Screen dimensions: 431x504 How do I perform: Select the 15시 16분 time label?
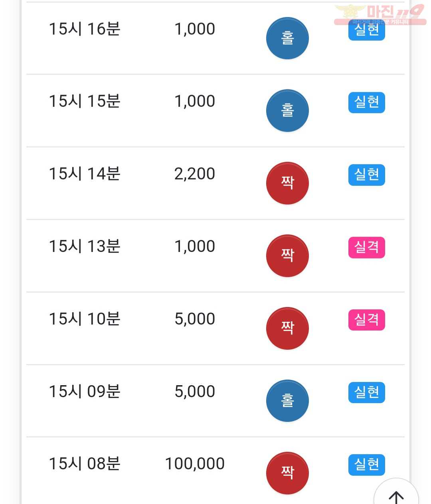click(85, 29)
